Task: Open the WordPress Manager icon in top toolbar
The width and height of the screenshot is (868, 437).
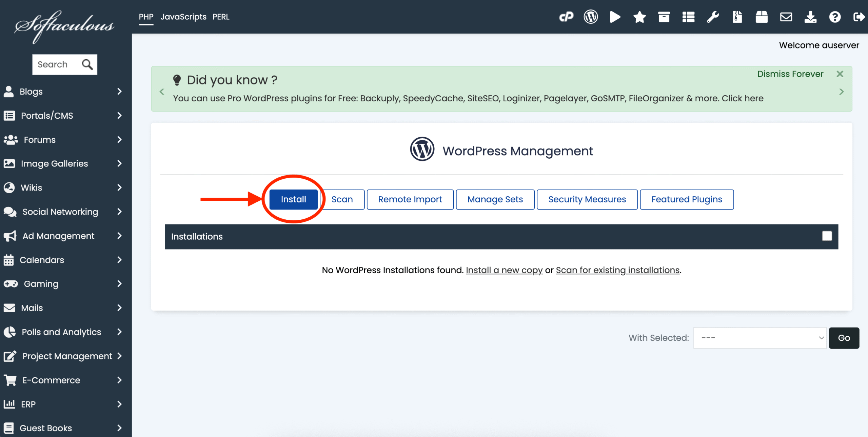Action: pos(591,17)
